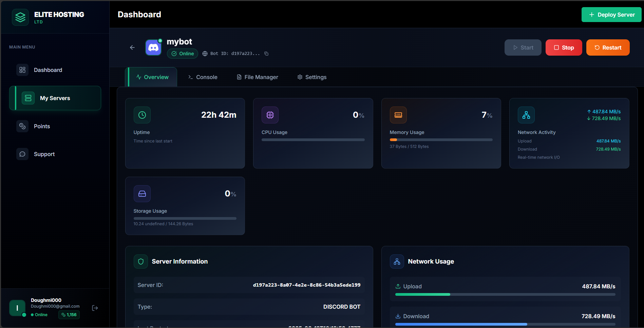Screen dimensions: 644x328
Task: Click the 7% memory usage value
Action: click(487, 115)
